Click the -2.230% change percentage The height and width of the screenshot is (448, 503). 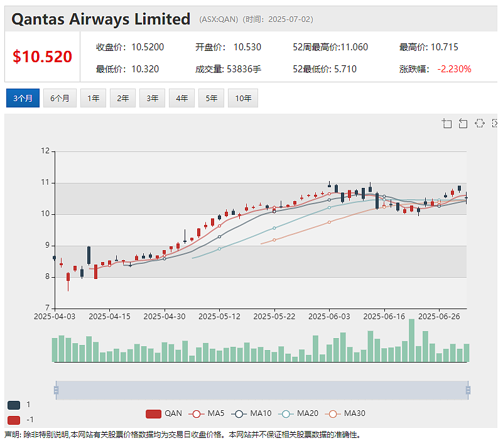click(454, 69)
